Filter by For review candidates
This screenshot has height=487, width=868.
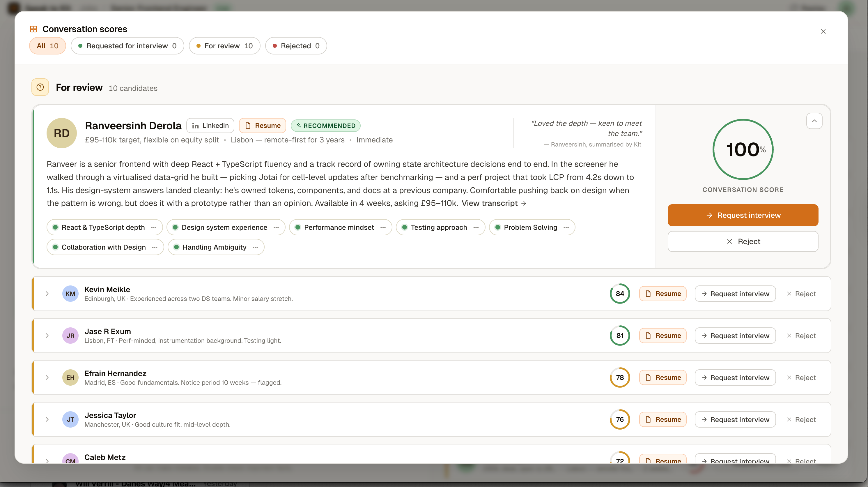coord(224,46)
